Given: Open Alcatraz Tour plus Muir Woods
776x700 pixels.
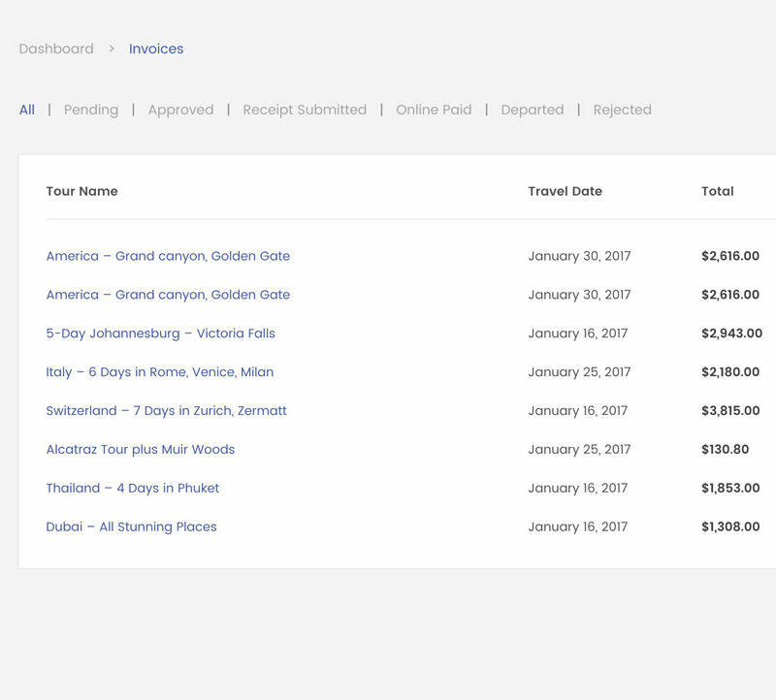Looking at the screenshot, I should [x=140, y=450].
